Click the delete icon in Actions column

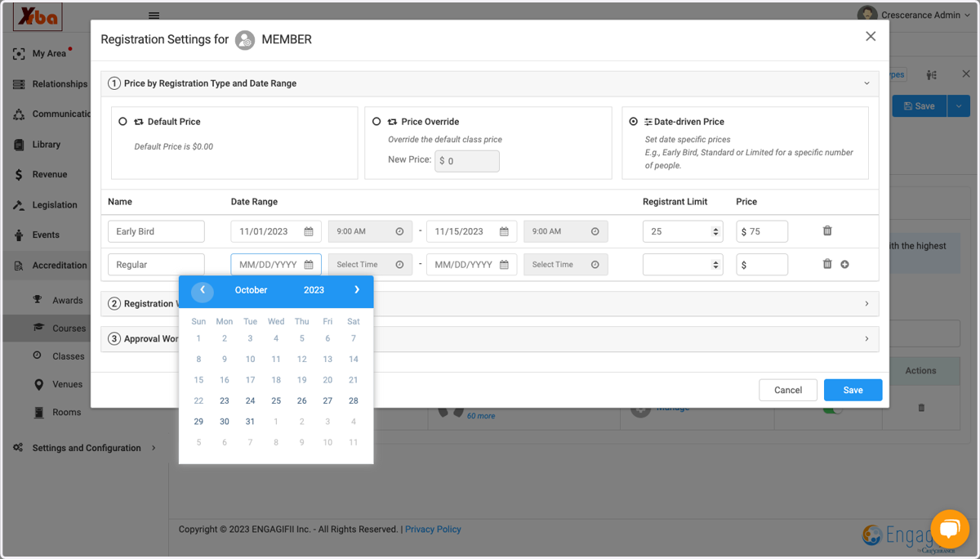pyautogui.click(x=921, y=407)
